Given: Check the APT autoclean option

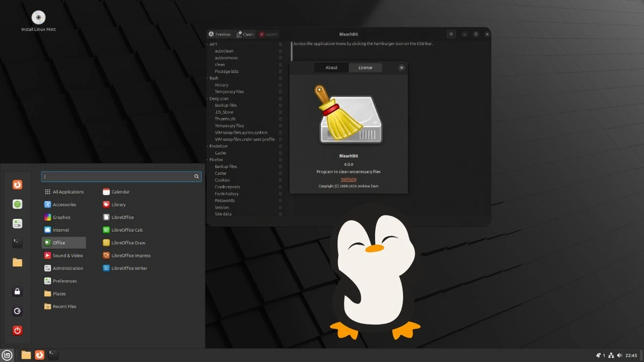Looking at the screenshot, I should 280,51.
